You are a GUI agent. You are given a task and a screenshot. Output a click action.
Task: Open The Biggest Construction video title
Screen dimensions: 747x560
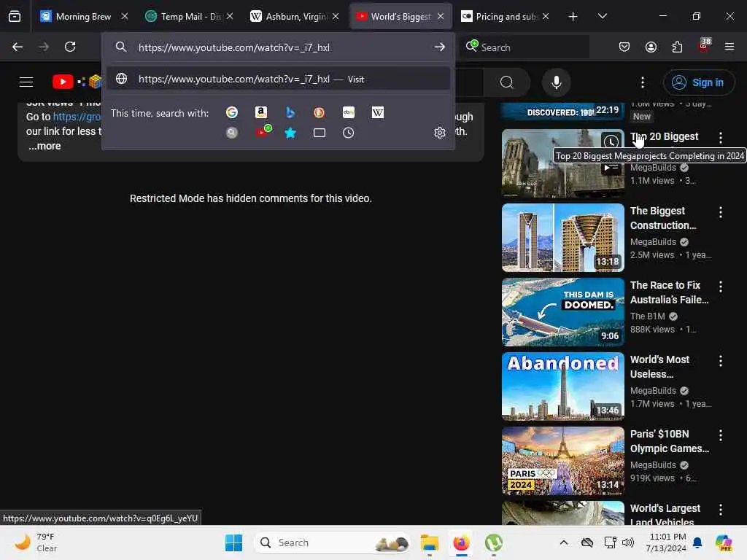[663, 218]
